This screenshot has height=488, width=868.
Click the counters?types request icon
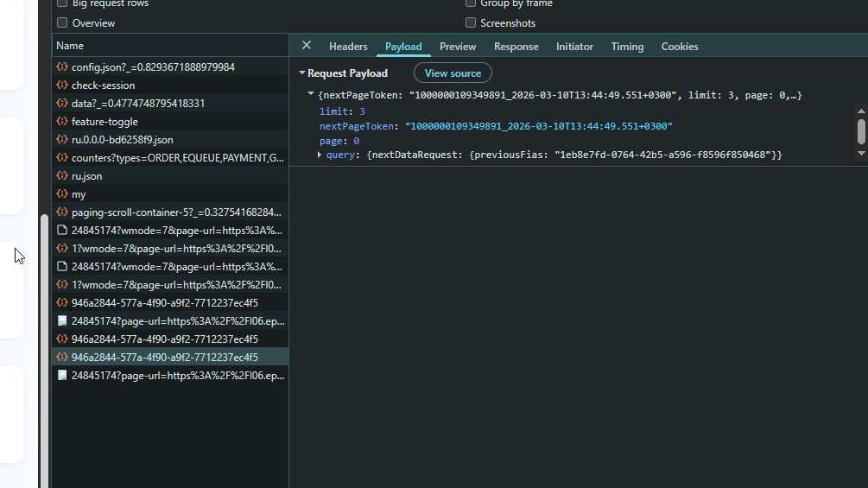[x=62, y=158]
